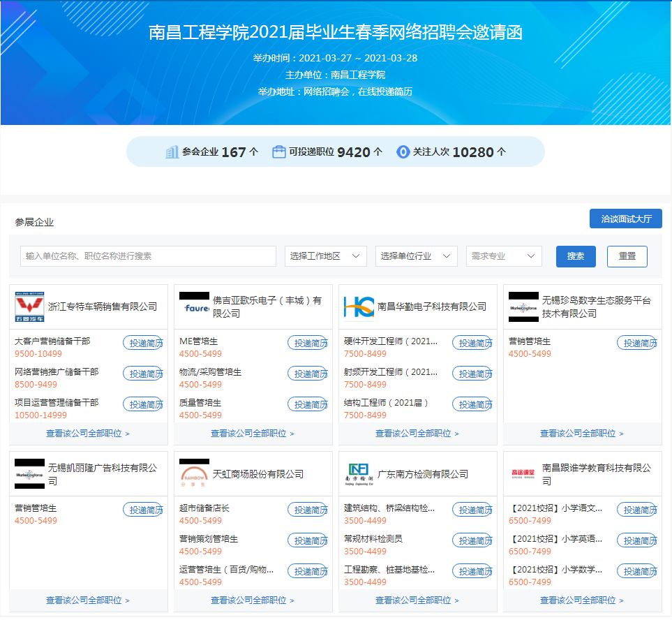Viewport: 672px width, 620px height.
Task: Click the 南昌华勤电子 HQ logo
Action: [x=359, y=307]
